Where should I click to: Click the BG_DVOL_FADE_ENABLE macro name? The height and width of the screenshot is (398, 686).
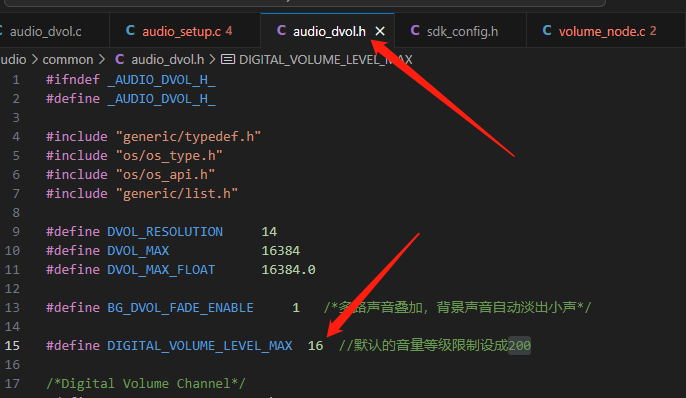pyautogui.click(x=180, y=308)
